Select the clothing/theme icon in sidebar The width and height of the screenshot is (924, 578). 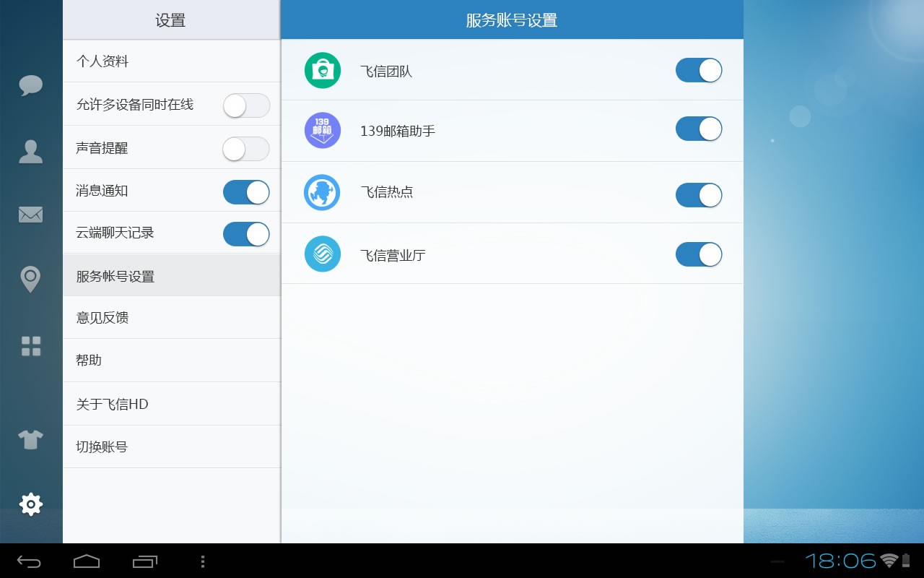click(x=30, y=439)
